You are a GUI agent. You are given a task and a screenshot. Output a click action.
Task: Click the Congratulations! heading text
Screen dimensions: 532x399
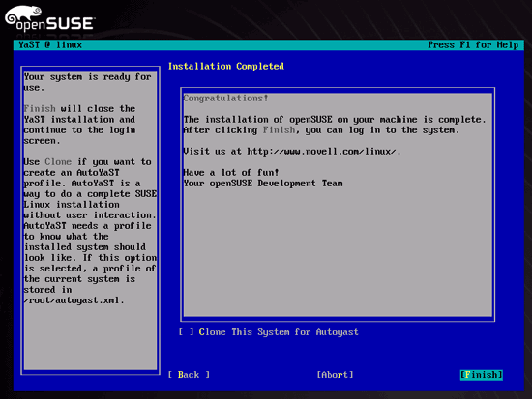[x=225, y=99]
